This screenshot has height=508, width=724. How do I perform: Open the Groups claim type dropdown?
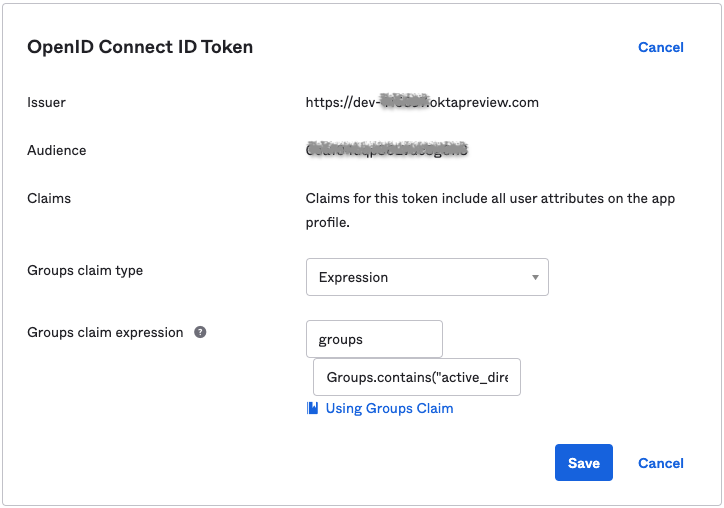(426, 277)
